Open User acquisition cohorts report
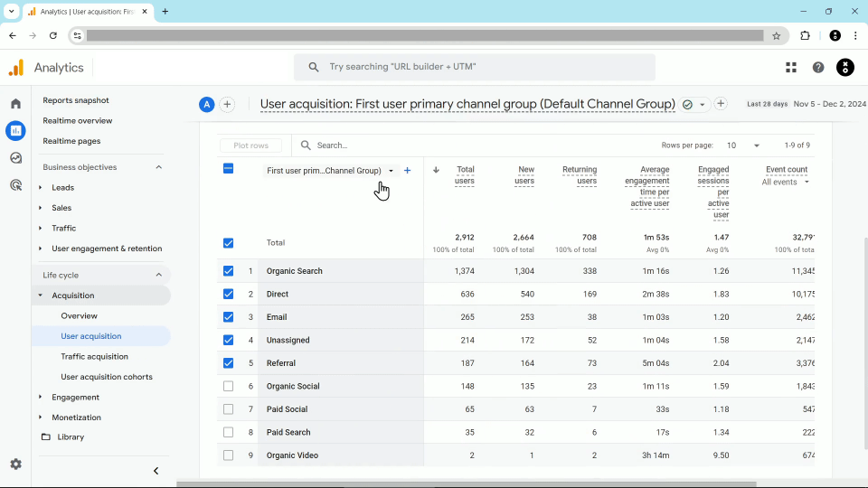Viewport: 868px width, 488px height. point(107,377)
